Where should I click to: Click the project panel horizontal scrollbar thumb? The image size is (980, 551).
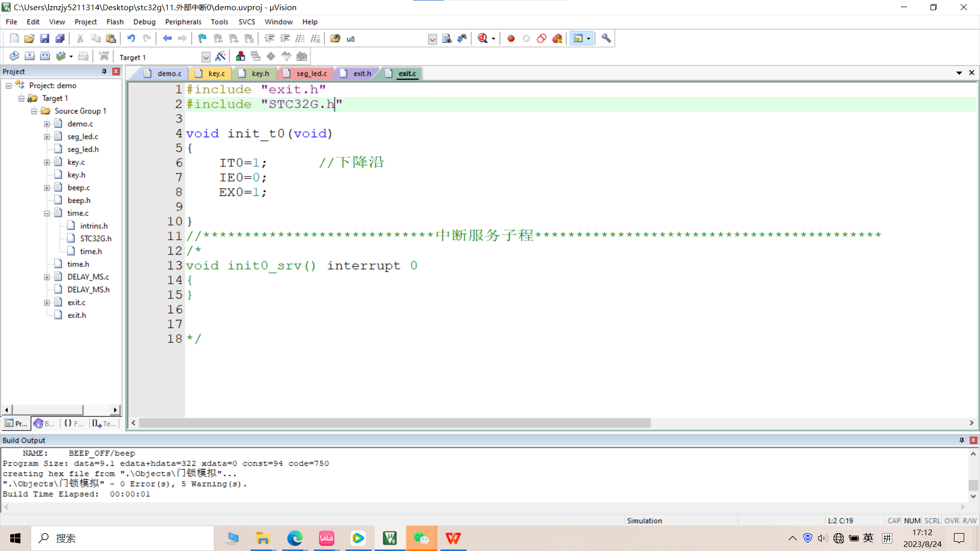(47, 410)
